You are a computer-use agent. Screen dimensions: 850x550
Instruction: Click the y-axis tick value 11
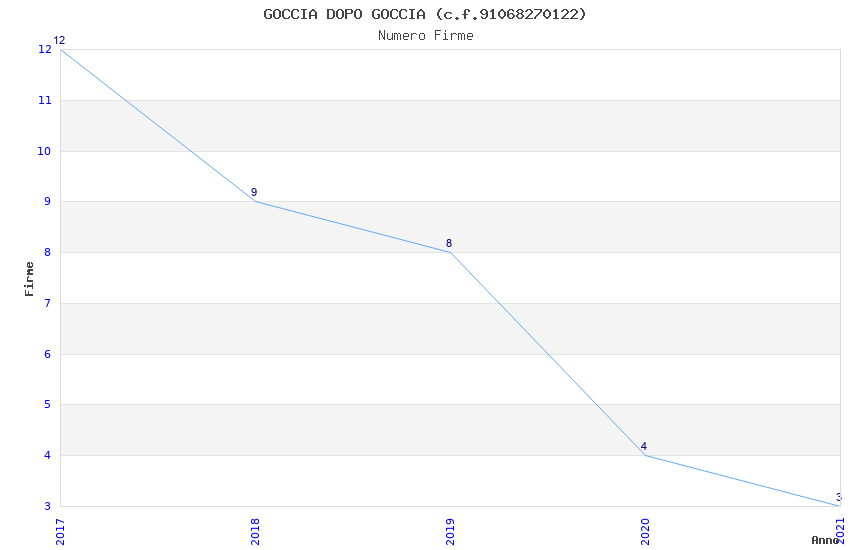[44, 100]
